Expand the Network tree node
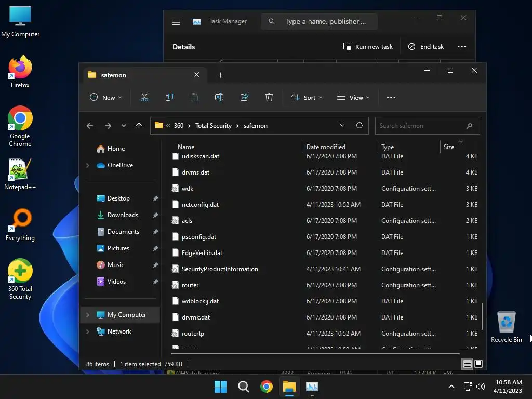 [x=87, y=331]
